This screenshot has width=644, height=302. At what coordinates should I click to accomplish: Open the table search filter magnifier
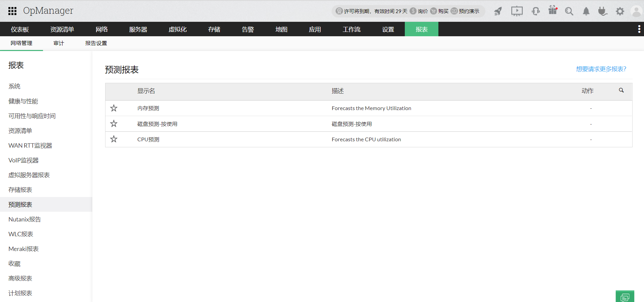621,90
